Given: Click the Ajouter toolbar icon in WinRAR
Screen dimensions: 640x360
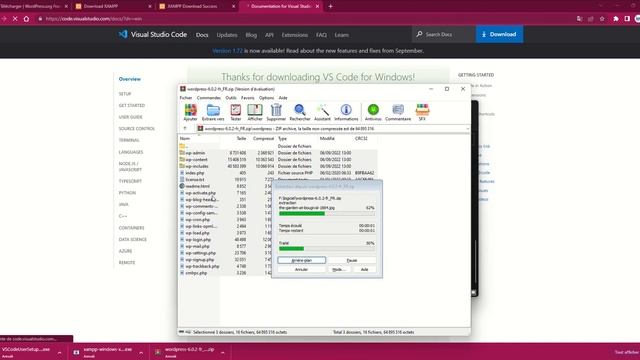Looking at the screenshot, I should pos(190,110).
